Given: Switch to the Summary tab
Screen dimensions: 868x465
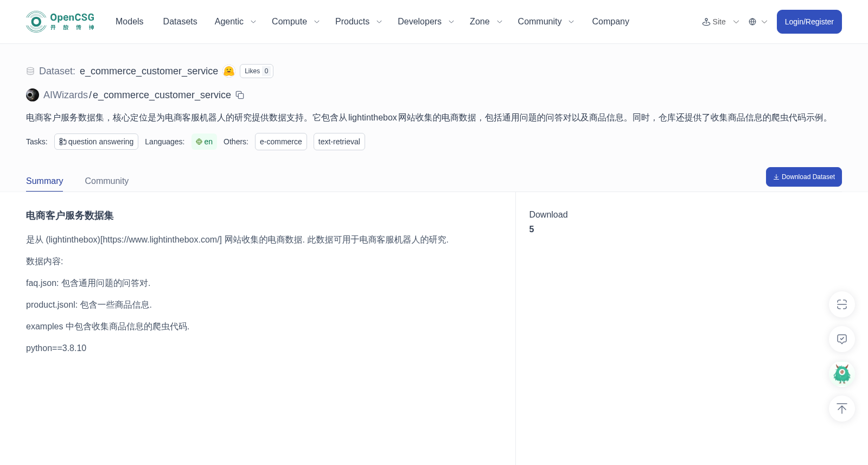Looking at the screenshot, I should [44, 181].
